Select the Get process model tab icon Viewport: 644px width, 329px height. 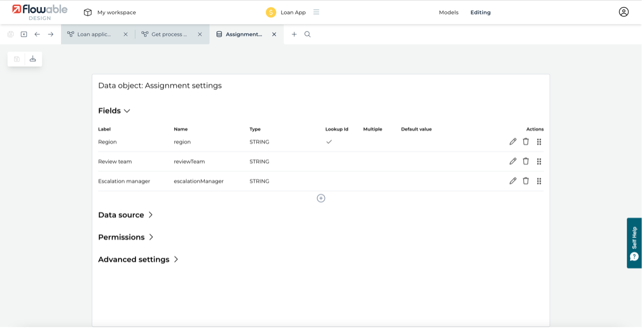coord(146,34)
